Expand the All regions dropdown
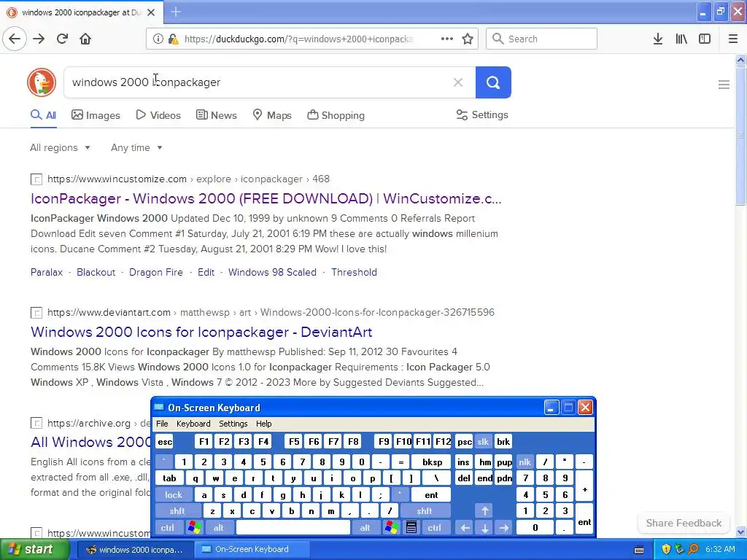The height and width of the screenshot is (560, 747). click(60, 147)
